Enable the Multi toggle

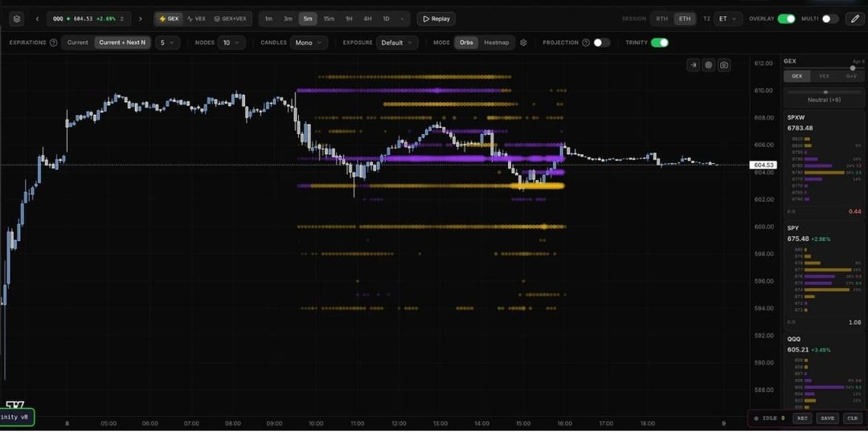(829, 18)
